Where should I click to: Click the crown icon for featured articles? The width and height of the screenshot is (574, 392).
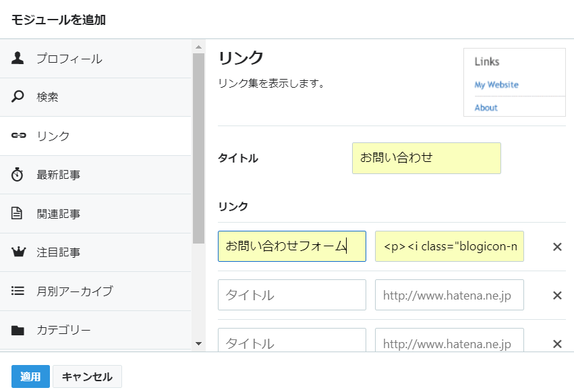pyautogui.click(x=18, y=253)
